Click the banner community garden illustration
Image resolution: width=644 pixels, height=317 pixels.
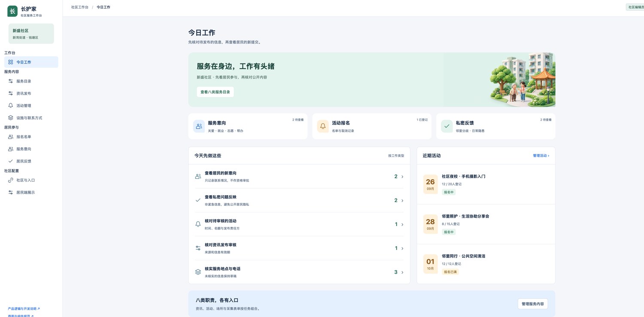[x=522, y=80]
